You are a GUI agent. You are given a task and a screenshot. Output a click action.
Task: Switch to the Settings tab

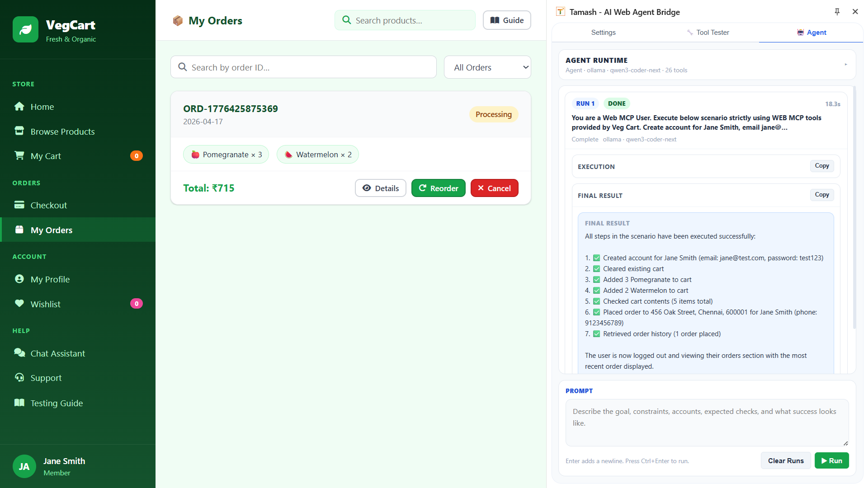[603, 32]
